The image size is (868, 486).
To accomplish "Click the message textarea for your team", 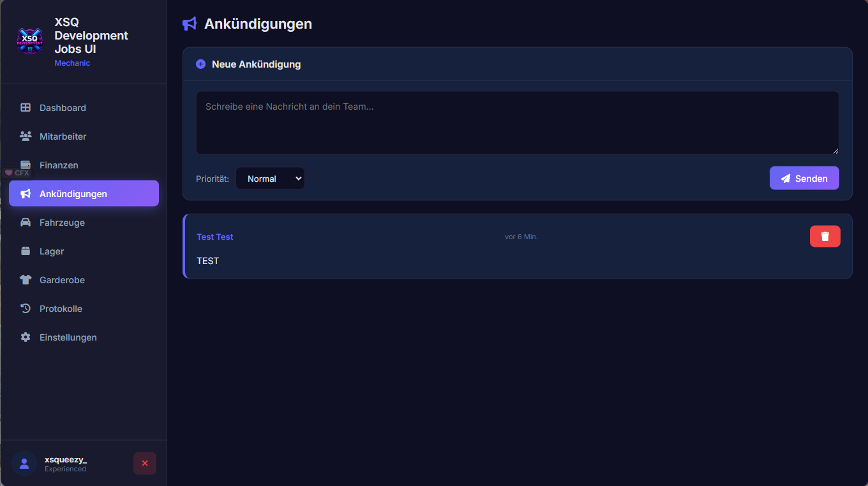I will tap(518, 122).
